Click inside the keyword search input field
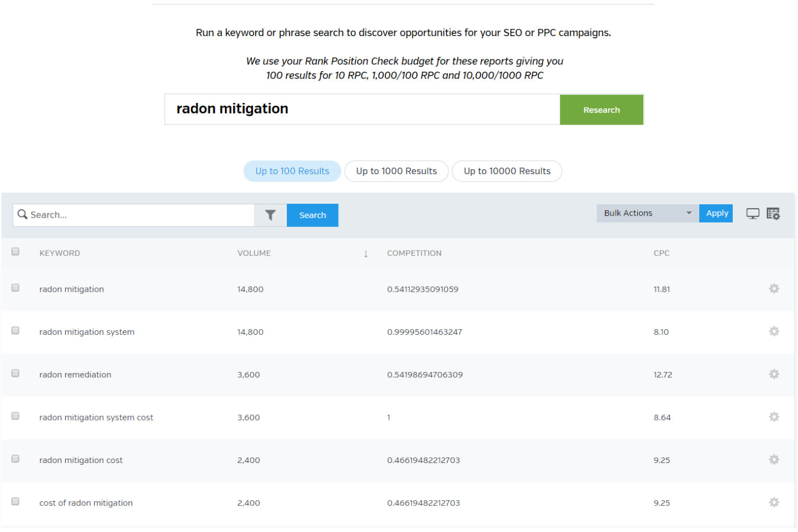 point(135,215)
